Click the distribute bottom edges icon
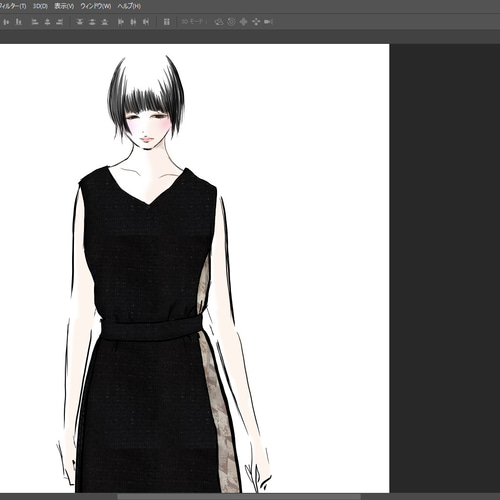Viewport: 500px width, 500px height. point(105,22)
